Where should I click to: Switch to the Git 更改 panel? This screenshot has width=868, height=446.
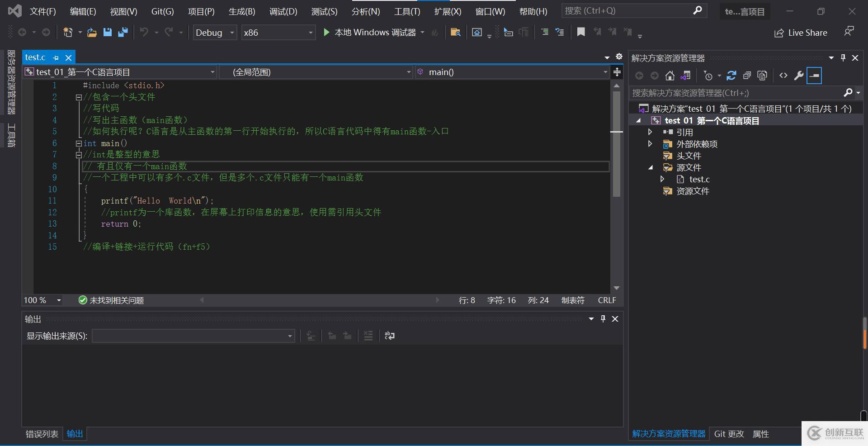point(729,434)
